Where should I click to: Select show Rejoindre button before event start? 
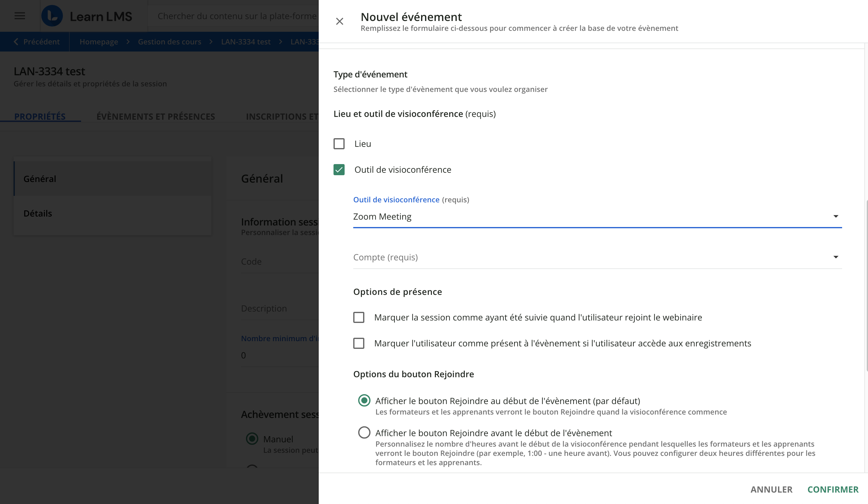pyautogui.click(x=364, y=432)
